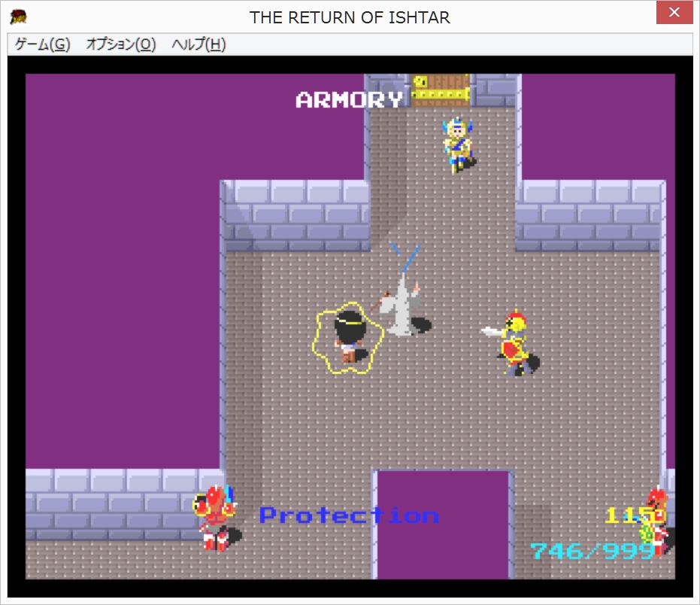Click the cyan 746/999 counter
Viewport: 700px width, 605px height.
[x=591, y=551]
